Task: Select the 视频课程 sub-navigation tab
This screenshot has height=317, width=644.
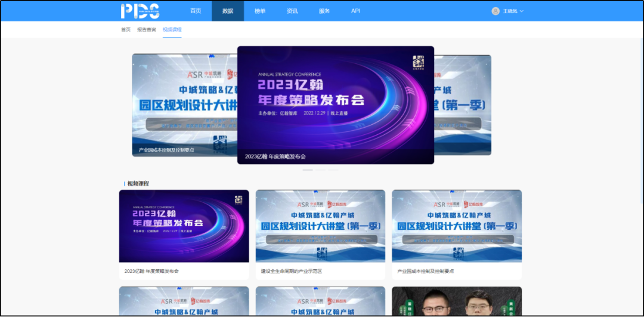Action: (172, 30)
